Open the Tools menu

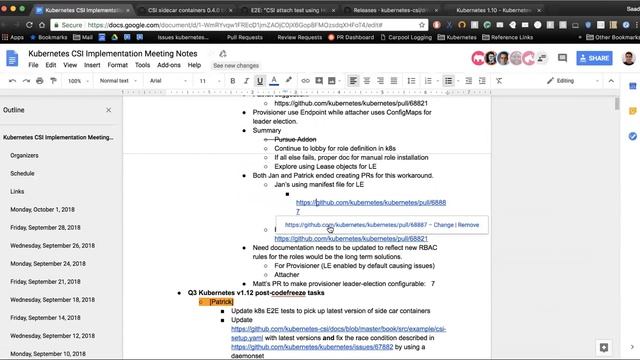coord(142,65)
